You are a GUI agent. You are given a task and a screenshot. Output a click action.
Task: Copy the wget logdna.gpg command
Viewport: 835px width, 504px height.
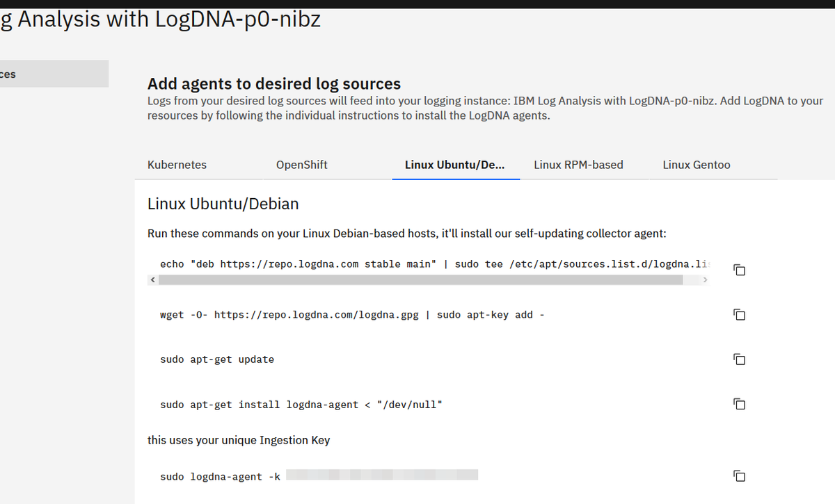tap(740, 315)
